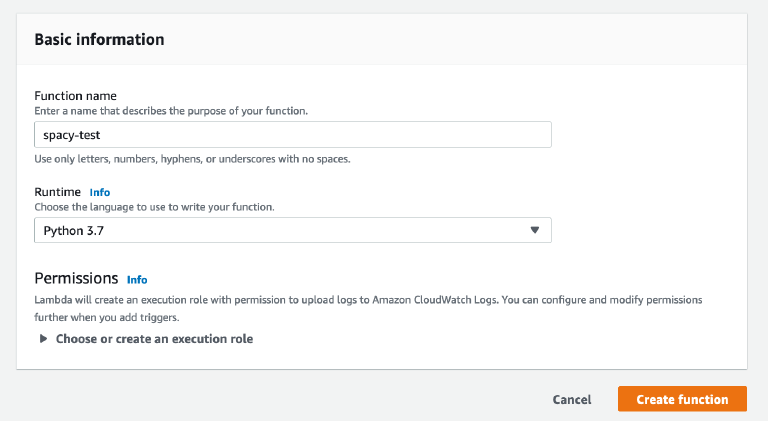This screenshot has width=768, height=421.
Task: Click the Function name input field
Action: coord(292,135)
